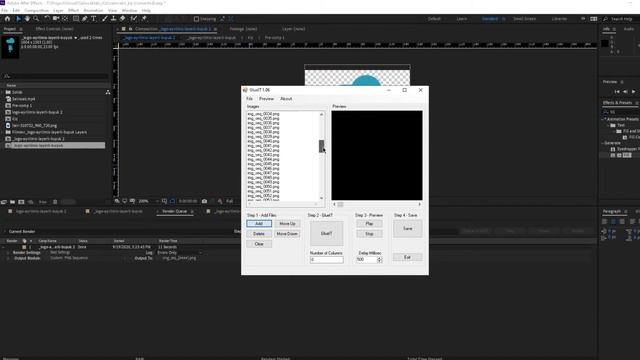This screenshot has width=640, height=360.
Task: Select img_seq_0040.png in Images list
Action: (263, 141)
